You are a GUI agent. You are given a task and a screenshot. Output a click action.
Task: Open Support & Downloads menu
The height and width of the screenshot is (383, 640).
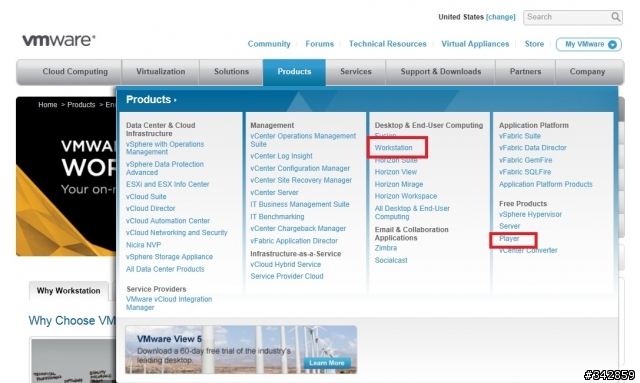[441, 72]
